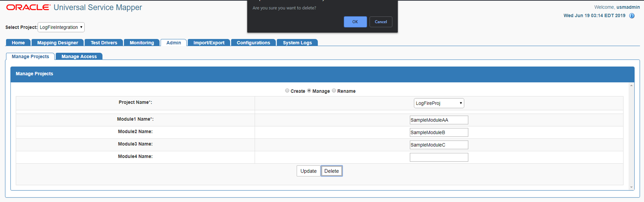The width and height of the screenshot is (644, 202).
Task: Switch to the Mapping Designer tab
Action: (x=58, y=43)
